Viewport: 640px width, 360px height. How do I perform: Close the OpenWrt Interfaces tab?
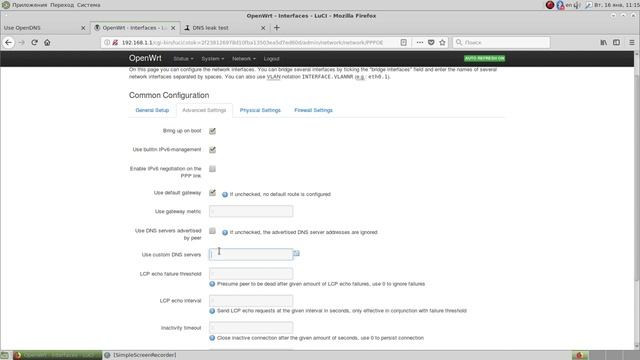point(173,28)
